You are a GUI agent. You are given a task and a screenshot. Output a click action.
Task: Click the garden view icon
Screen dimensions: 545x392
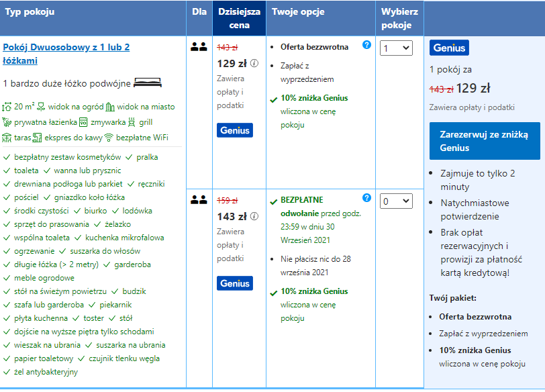[41, 107]
